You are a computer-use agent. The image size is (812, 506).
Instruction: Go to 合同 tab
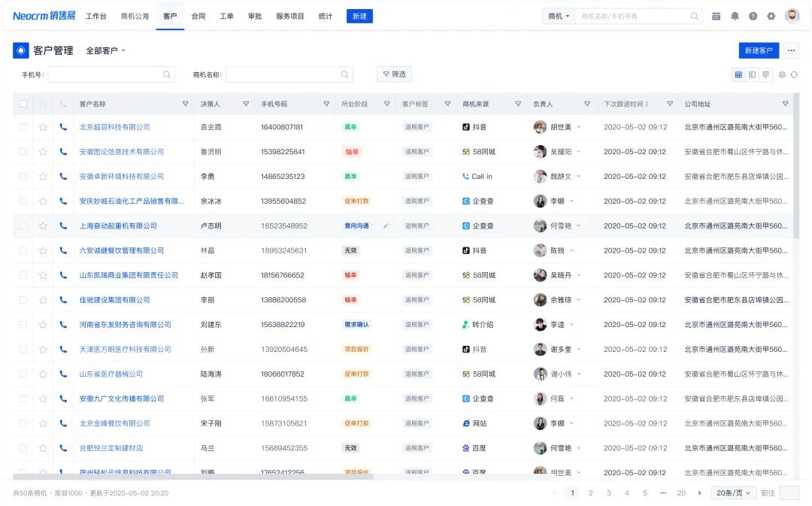click(x=198, y=16)
